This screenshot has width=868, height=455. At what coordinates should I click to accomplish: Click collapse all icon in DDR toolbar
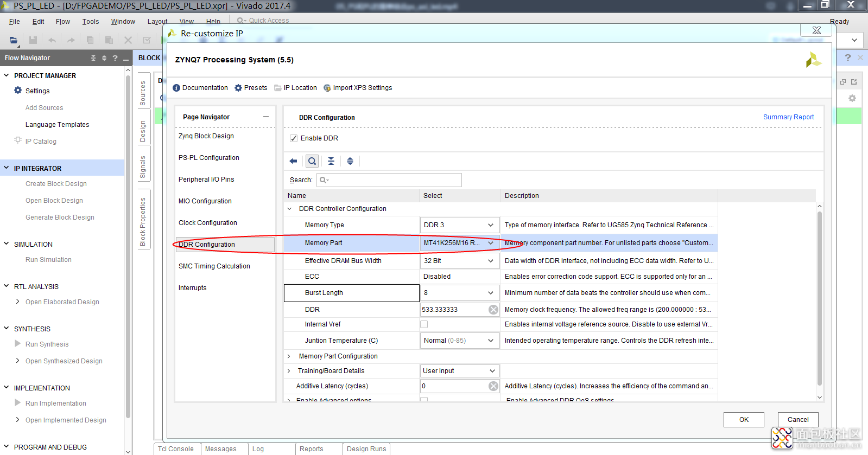coord(331,161)
